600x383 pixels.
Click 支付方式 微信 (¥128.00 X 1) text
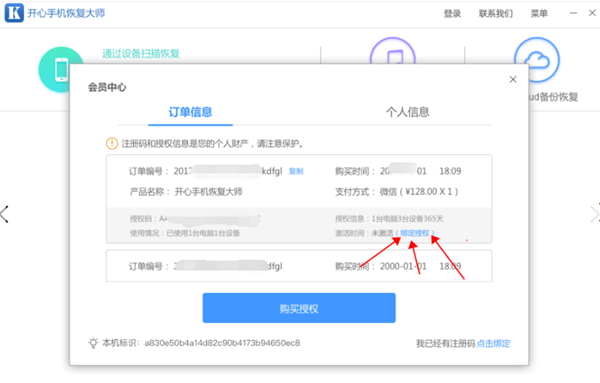tap(396, 192)
